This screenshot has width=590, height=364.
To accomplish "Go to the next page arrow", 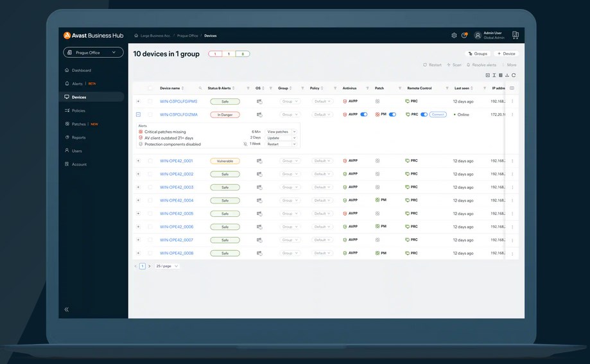I will pyautogui.click(x=150, y=266).
